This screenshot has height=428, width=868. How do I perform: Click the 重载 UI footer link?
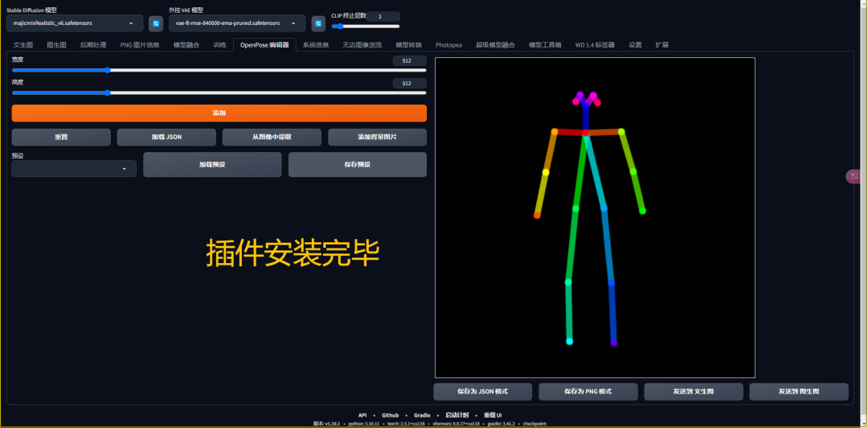coord(493,415)
